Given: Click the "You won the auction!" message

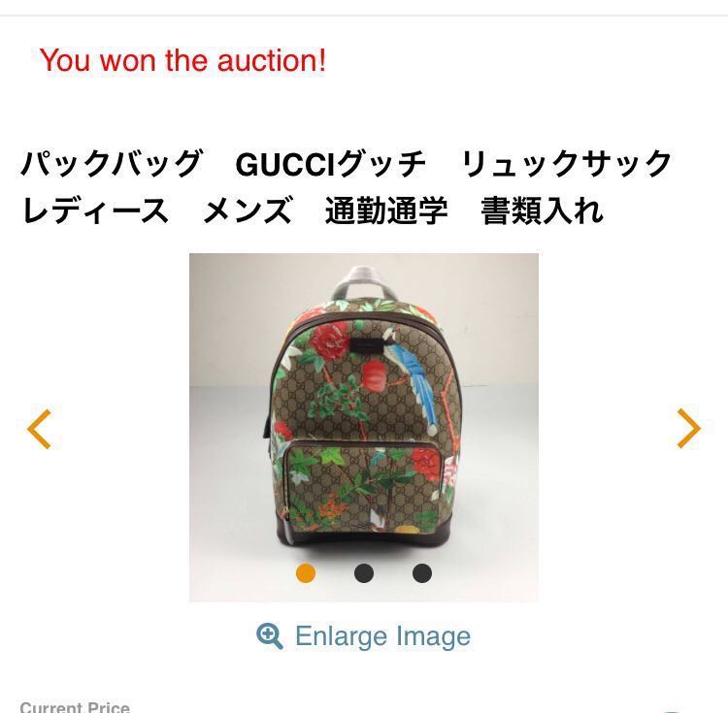Looking at the screenshot, I should pyautogui.click(x=182, y=60).
